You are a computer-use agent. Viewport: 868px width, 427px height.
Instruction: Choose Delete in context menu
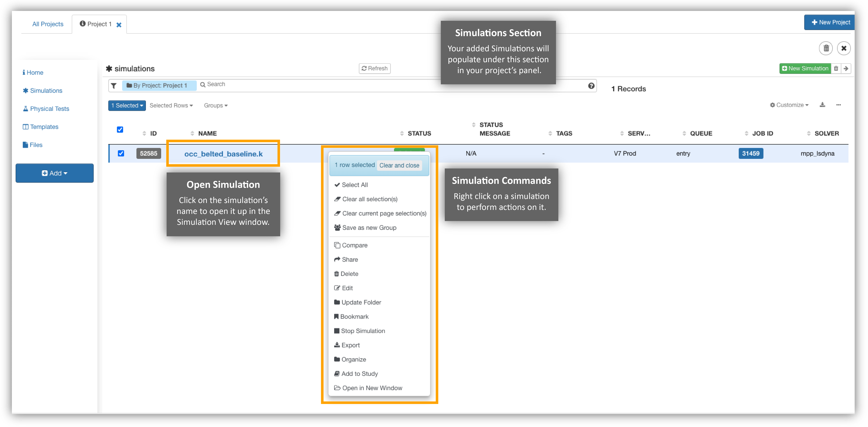point(346,274)
